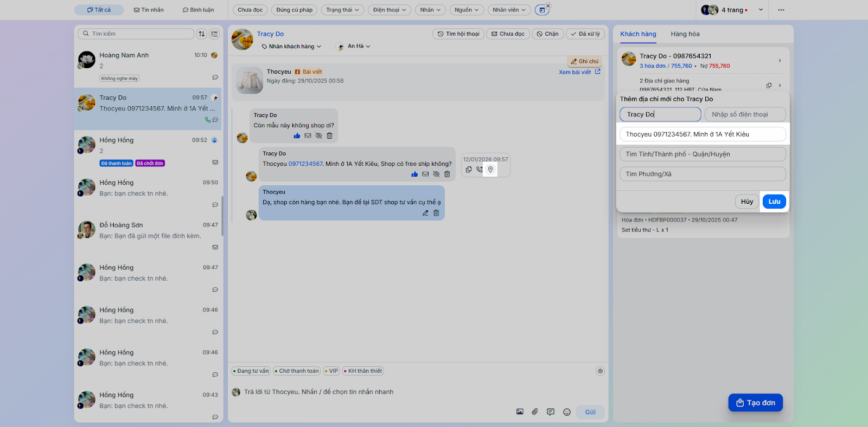Click the insert image icon in reply box
Image resolution: width=868 pixels, height=427 pixels.
520,412
